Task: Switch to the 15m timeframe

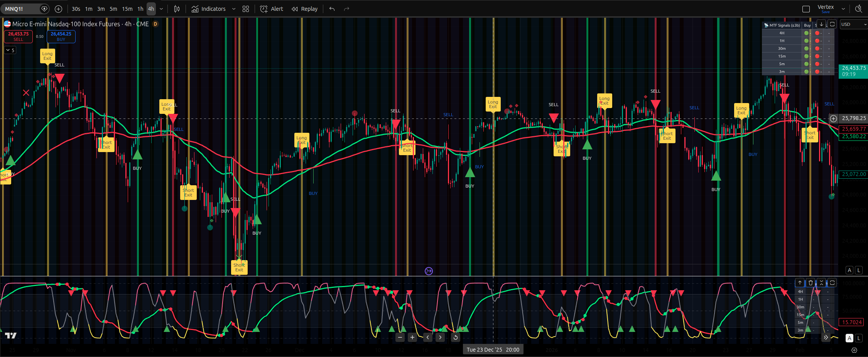Action: pos(127,9)
